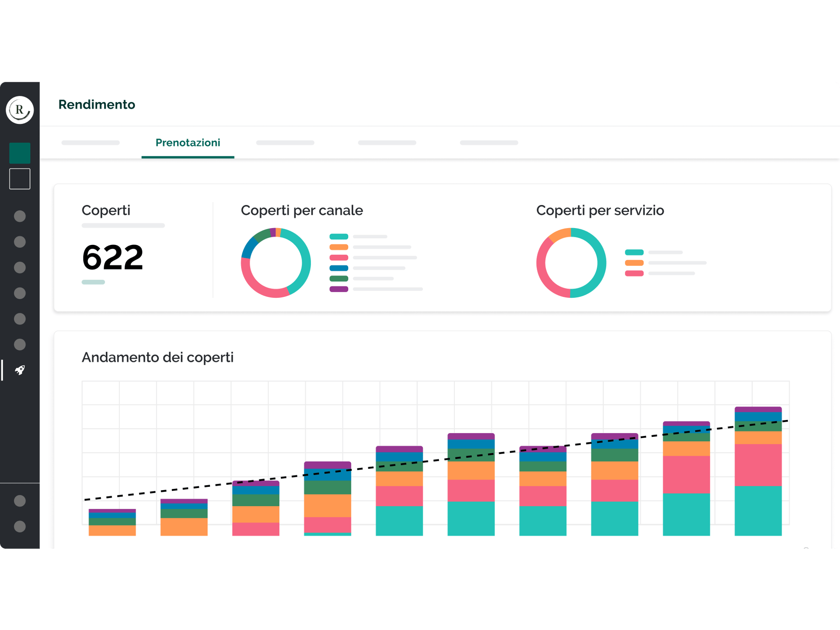Click the bottom-most gray dot in the sidebar
The height and width of the screenshot is (630, 840).
pyautogui.click(x=20, y=526)
